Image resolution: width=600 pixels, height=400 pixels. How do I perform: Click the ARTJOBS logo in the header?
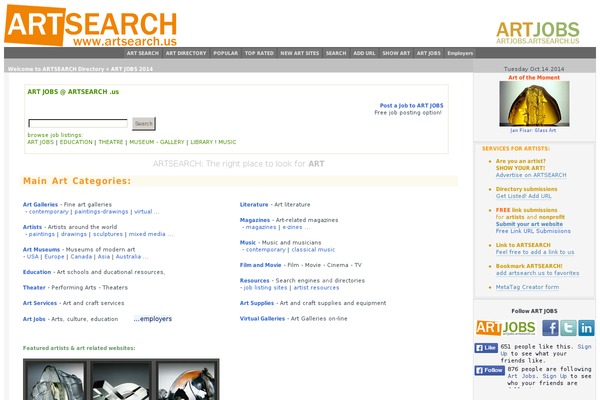coord(538,33)
